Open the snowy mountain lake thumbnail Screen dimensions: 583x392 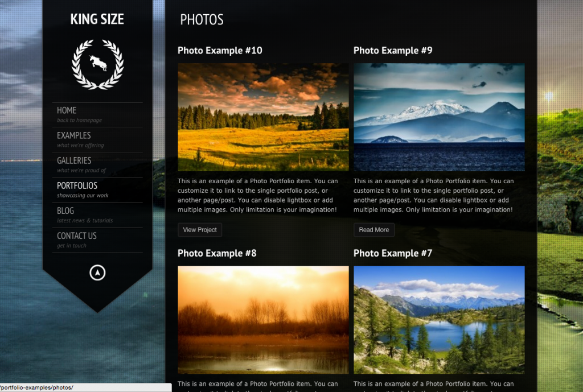tap(439, 117)
